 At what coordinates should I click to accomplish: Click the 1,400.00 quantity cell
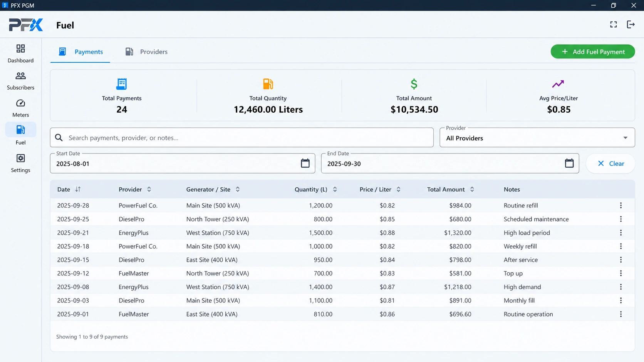point(320,287)
